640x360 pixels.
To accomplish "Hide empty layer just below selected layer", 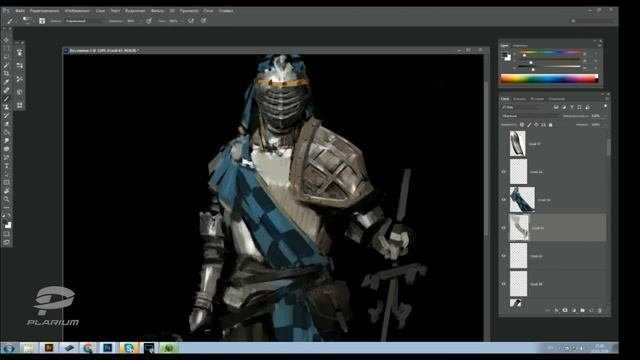I will (504, 256).
